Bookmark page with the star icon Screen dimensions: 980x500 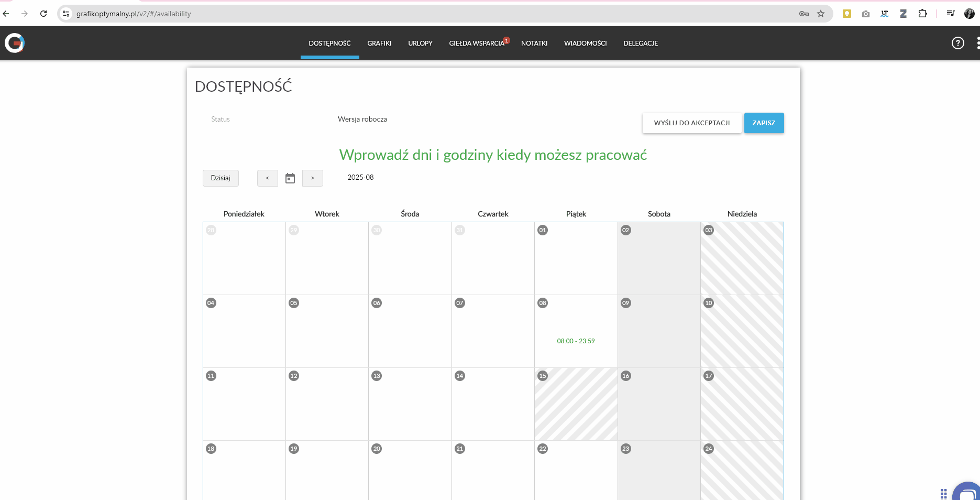(x=821, y=14)
